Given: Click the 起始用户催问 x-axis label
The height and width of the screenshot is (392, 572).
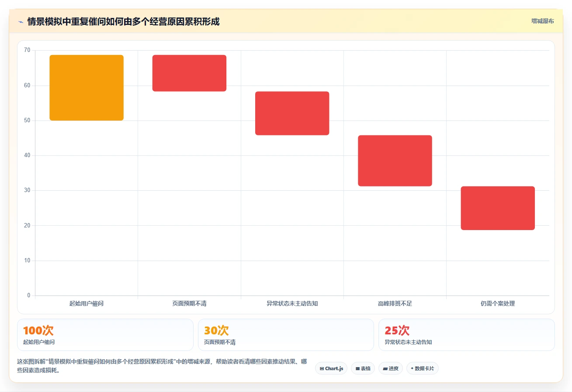Looking at the screenshot, I should pyautogui.click(x=87, y=303).
